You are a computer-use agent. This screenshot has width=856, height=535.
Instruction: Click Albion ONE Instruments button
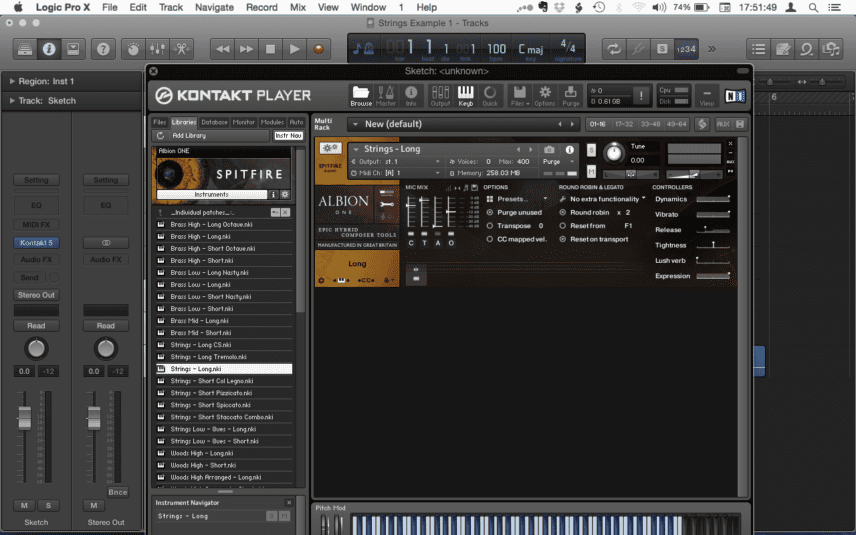pyautogui.click(x=211, y=194)
